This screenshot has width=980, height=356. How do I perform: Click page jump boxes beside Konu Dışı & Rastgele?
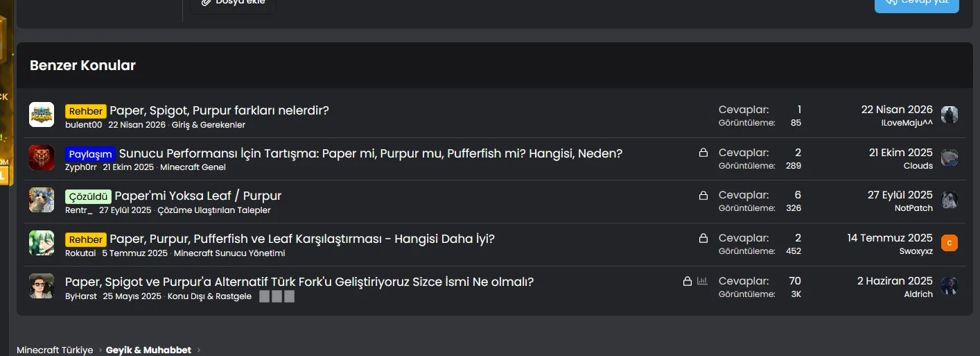[277, 296]
